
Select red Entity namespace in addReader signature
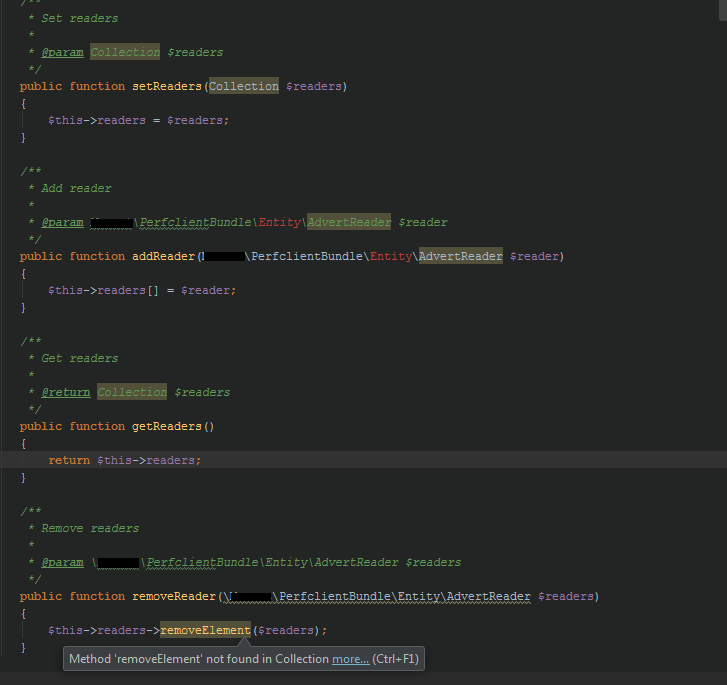[x=391, y=256]
